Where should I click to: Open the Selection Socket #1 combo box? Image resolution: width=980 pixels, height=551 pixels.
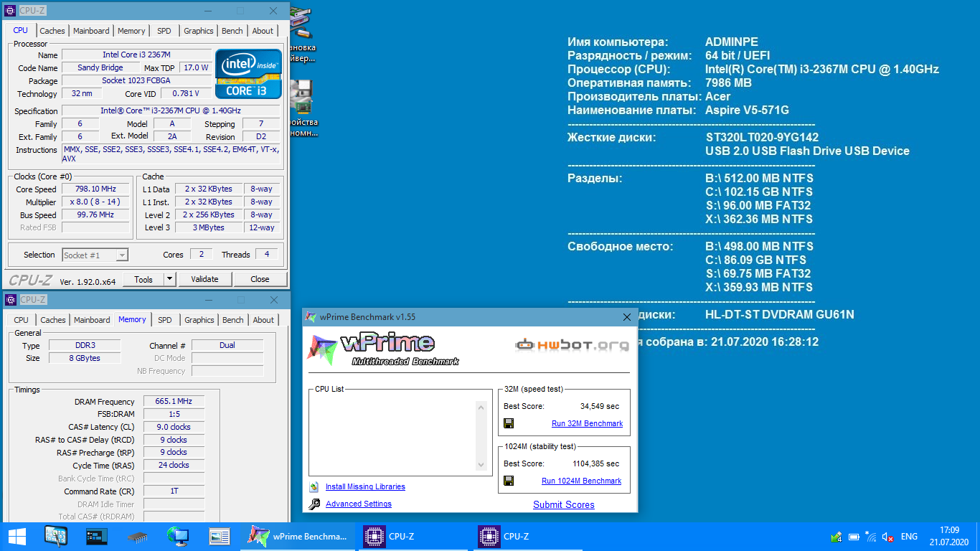coord(95,255)
